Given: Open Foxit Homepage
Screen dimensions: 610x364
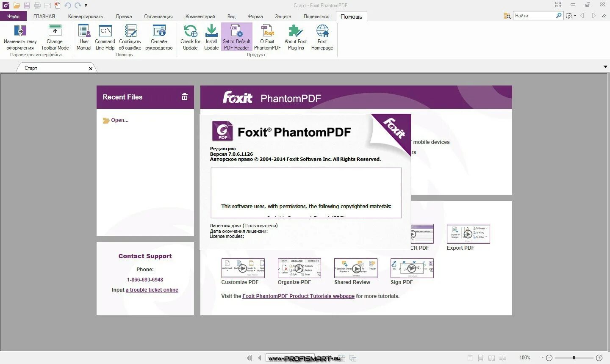Looking at the screenshot, I should (322, 37).
